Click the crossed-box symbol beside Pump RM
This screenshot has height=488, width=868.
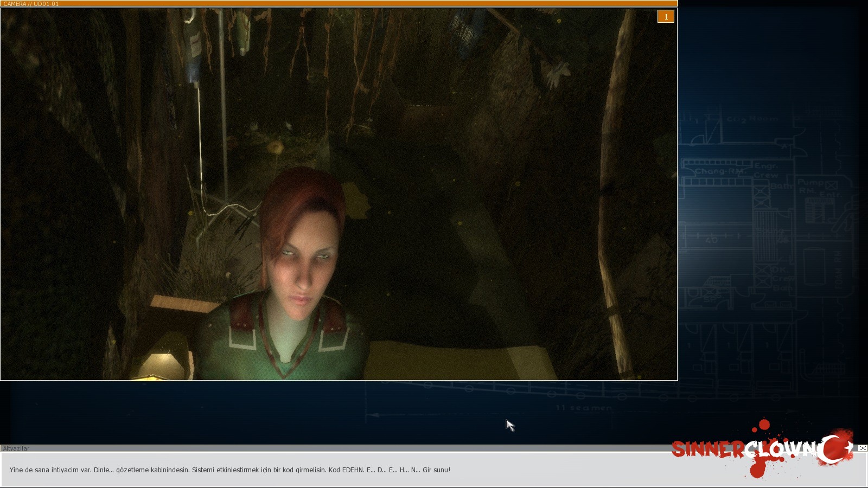click(x=832, y=185)
